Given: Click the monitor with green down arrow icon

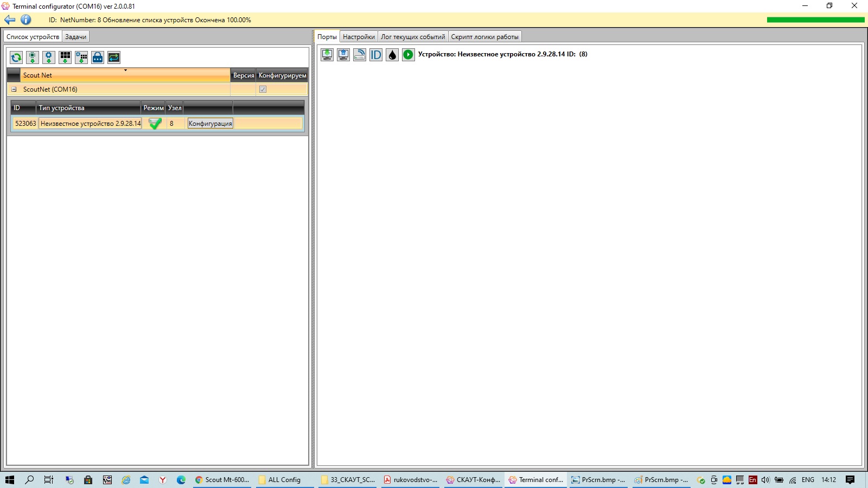Looking at the screenshot, I should [x=327, y=55].
